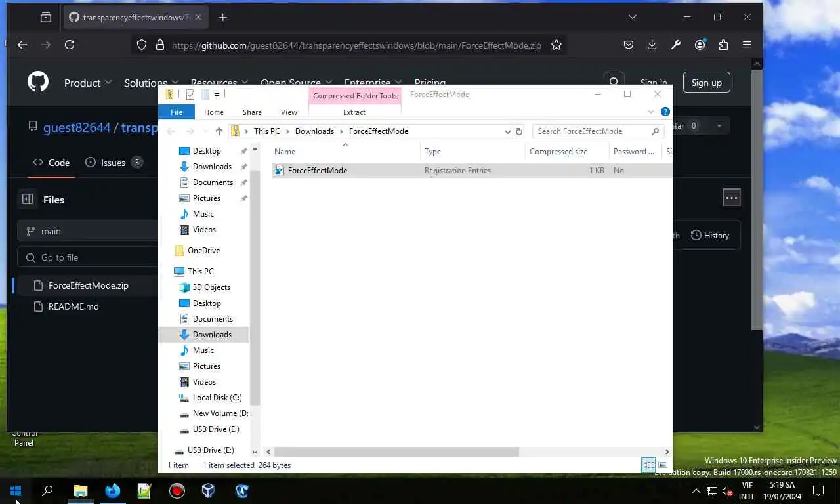Viewport: 840px width, 504px height.
Task: Go back in the browser window
Action: tap(22, 45)
